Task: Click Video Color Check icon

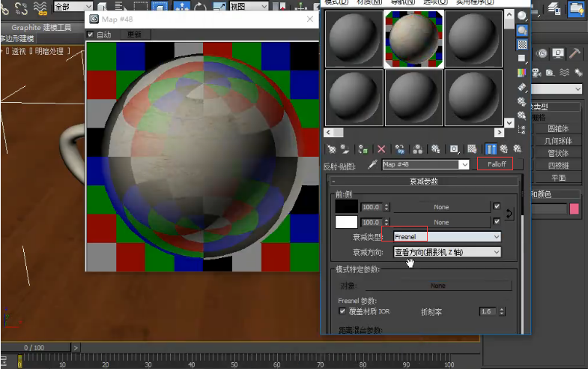Action: tap(522, 73)
